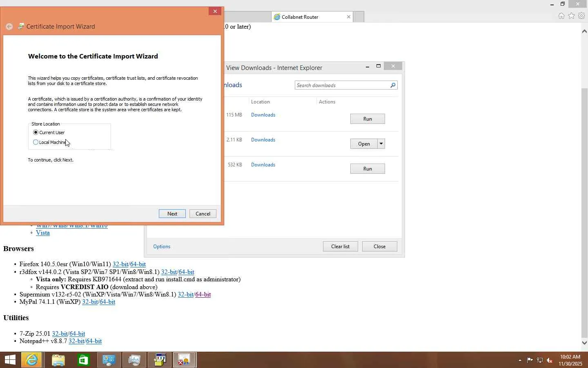Download r3dfox v144.0.2 32-bit
This screenshot has width=588, height=368.
click(169, 272)
